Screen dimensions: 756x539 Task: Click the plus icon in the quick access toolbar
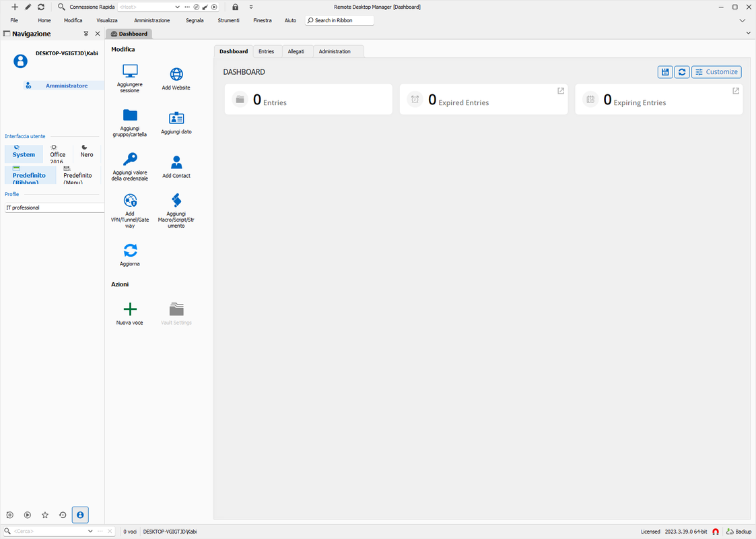click(14, 7)
